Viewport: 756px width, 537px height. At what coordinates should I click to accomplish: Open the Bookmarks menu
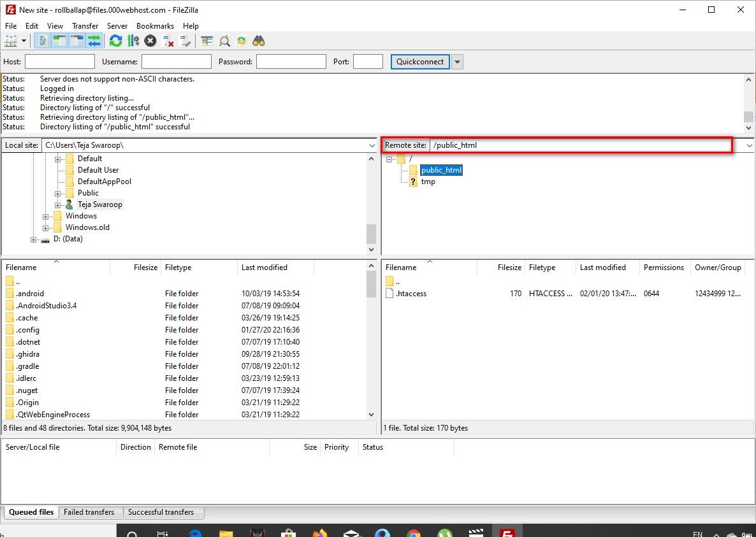point(156,26)
